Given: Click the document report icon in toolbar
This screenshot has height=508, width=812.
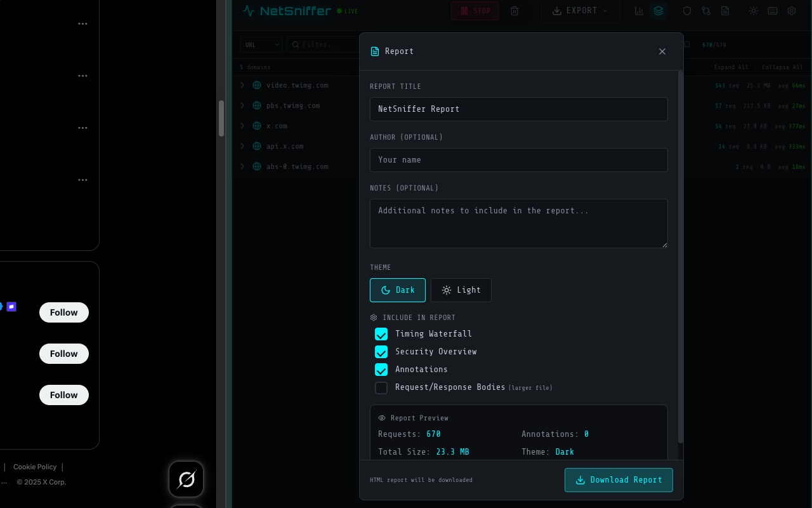Looking at the screenshot, I should pos(724,11).
